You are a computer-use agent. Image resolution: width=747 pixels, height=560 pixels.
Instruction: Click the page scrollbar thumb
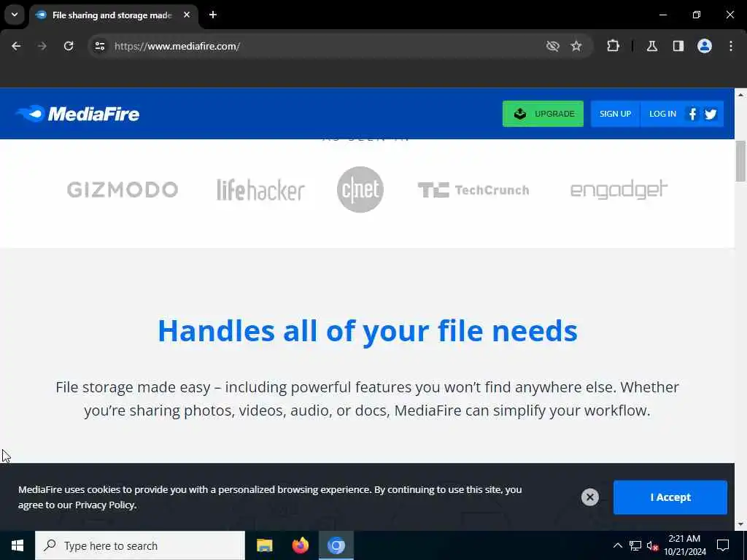[x=740, y=161]
